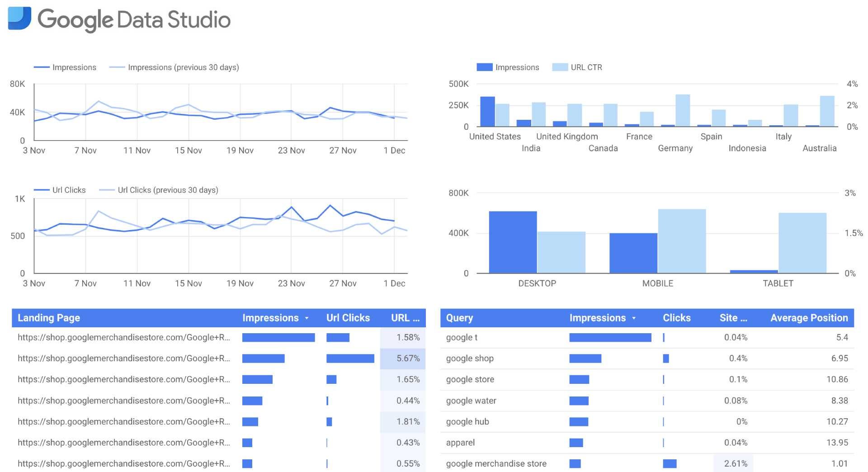This screenshot has width=868, height=472.
Task: Toggle the URL CTR legend swatch
Action: click(560, 67)
